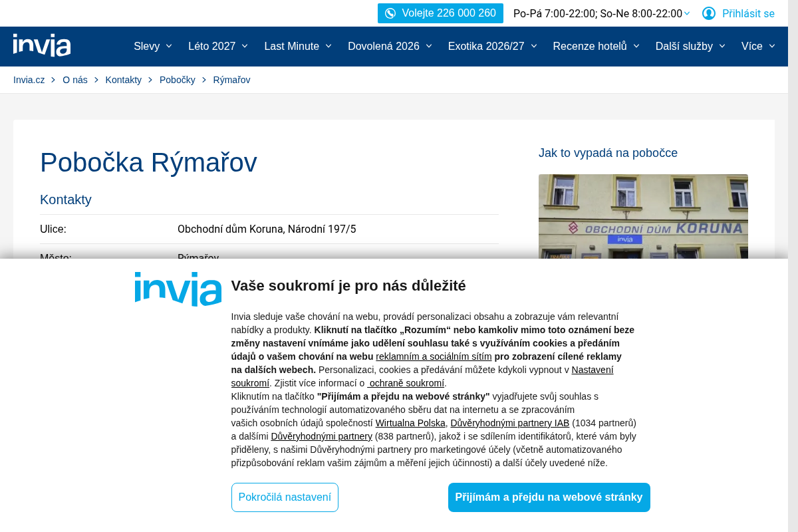Click the page's vertical scrollbar

[x=793, y=266]
